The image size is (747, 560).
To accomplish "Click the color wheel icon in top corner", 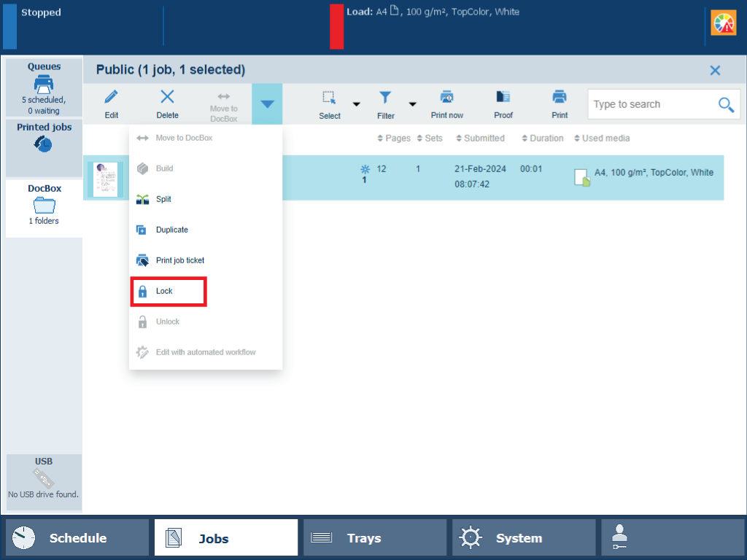I will (x=723, y=24).
